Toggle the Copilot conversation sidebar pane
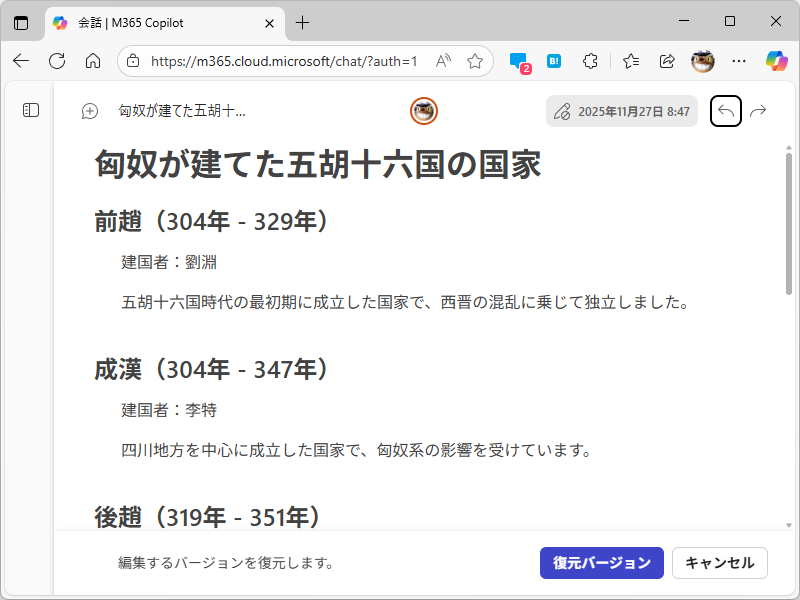The width and height of the screenshot is (800, 600). pos(32,110)
